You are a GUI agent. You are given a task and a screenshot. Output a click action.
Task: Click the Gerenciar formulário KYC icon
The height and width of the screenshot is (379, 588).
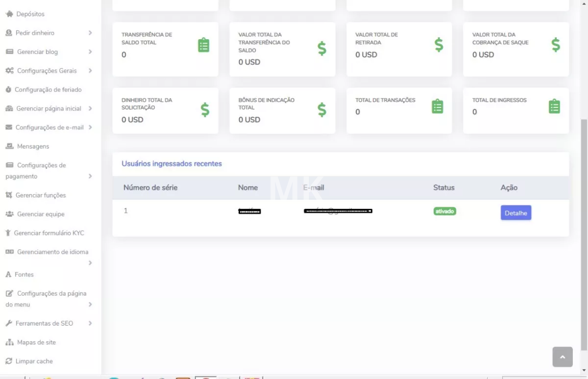[8, 233]
